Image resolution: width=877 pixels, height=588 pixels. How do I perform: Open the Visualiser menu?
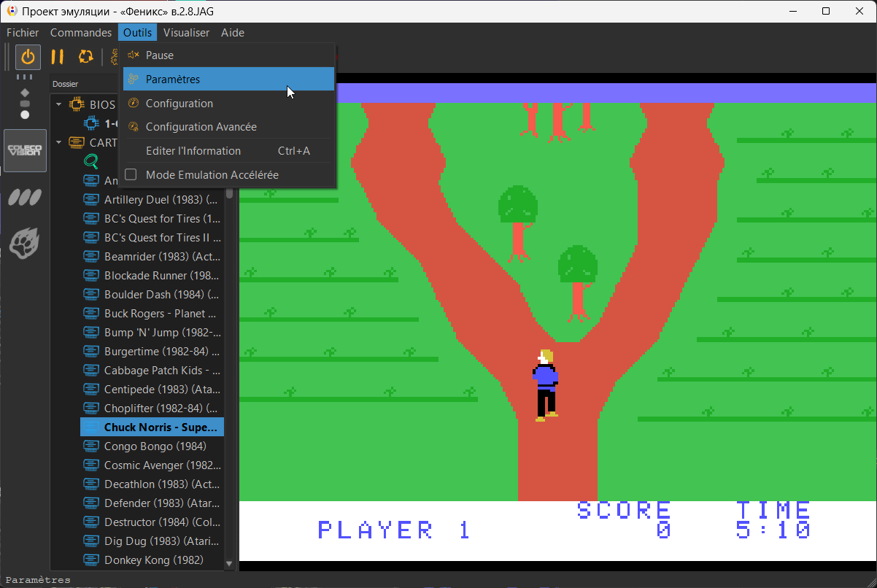(x=186, y=32)
